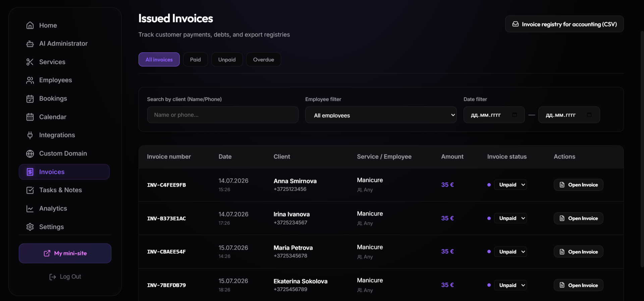The image size is (644, 301).
Task: Change Unpaid status for Ekaterina Sokolova's invoice
Action: 511,285
